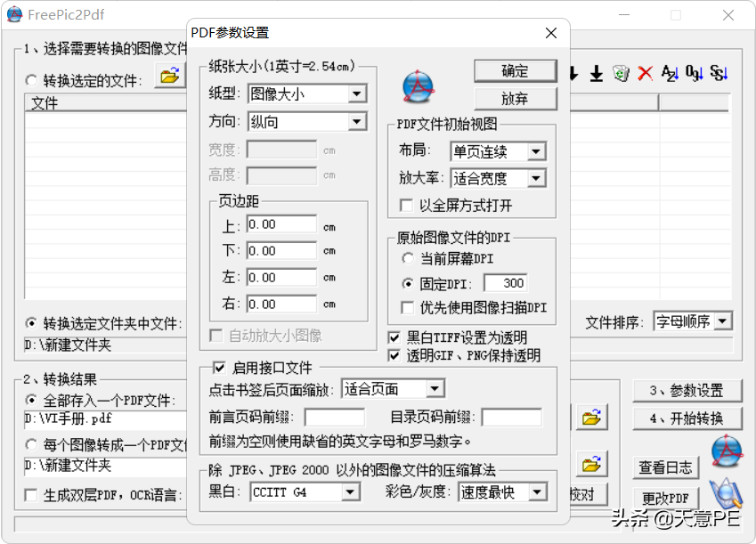Enable 优先使用图像扫描DPI checkbox
The width and height of the screenshot is (756, 544).
(x=408, y=308)
